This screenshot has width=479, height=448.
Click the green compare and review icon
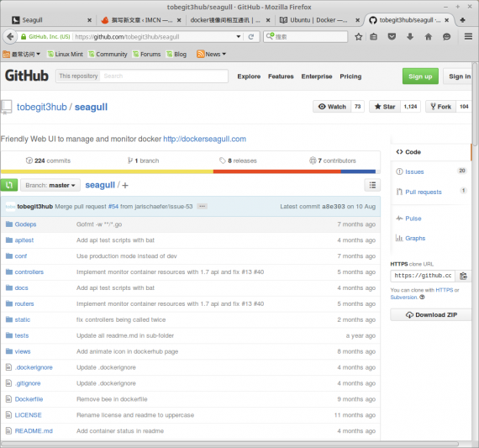[9, 185]
